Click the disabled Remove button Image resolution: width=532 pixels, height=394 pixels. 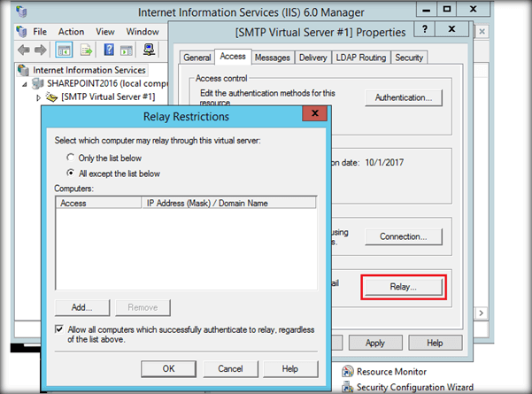143,307
